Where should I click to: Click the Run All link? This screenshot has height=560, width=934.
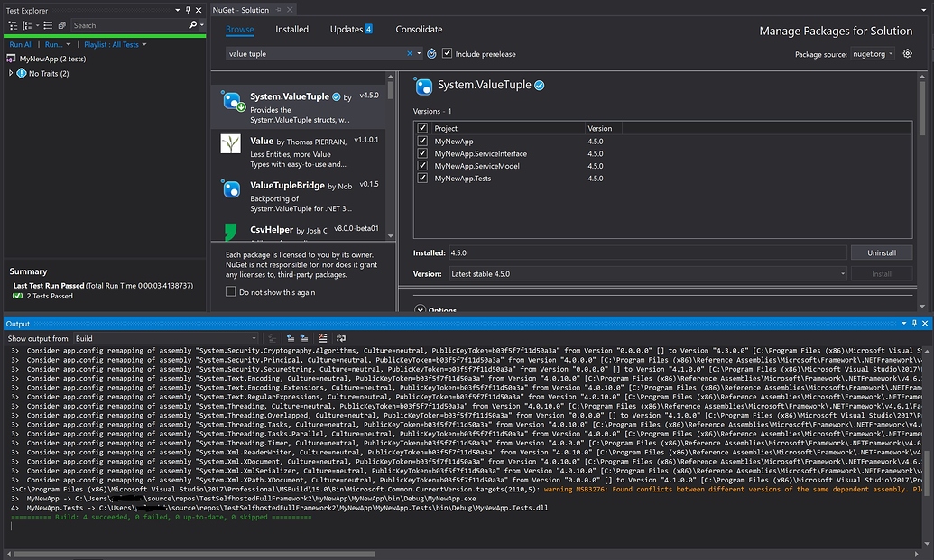[x=21, y=44]
